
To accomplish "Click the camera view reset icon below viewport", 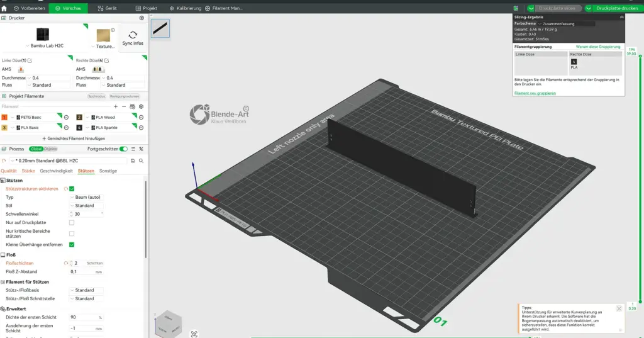I will pos(194,334).
